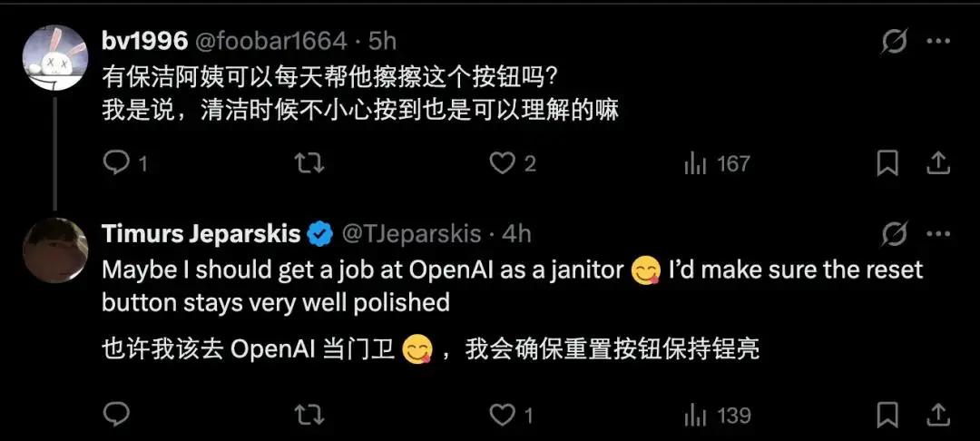Viewport: 980px width, 441px height.
Task: Open more options menu on bv1996's tweet
Action: pos(938,42)
